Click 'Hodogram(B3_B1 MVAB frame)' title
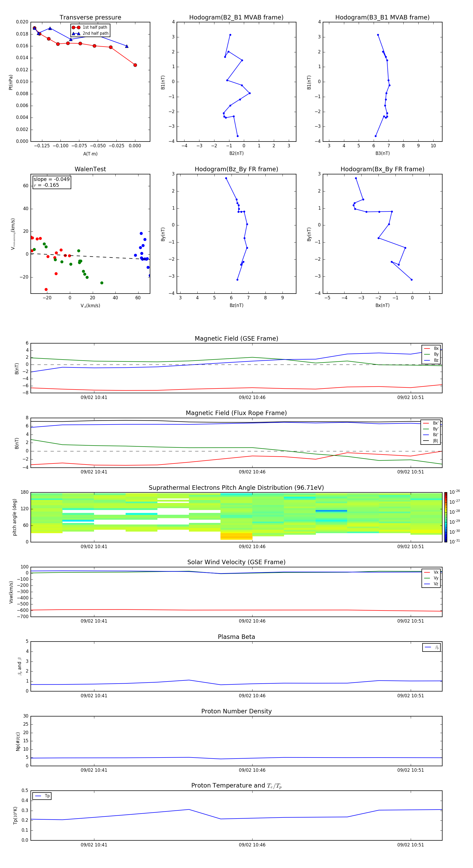 click(382, 18)
